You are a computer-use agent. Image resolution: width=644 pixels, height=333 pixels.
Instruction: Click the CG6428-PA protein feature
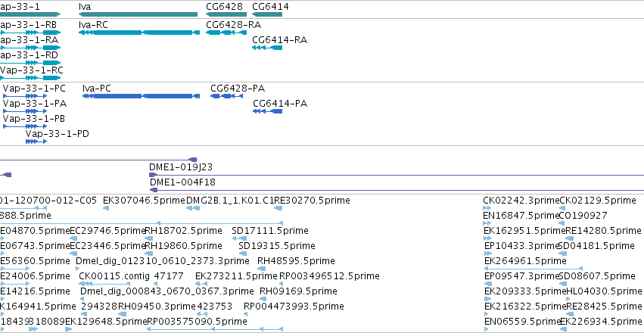click(x=226, y=96)
